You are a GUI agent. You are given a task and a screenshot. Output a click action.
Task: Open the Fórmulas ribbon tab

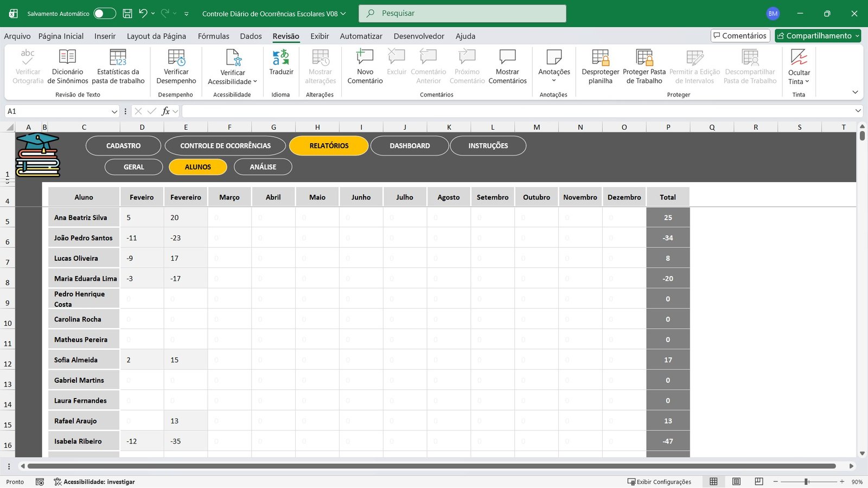(213, 36)
